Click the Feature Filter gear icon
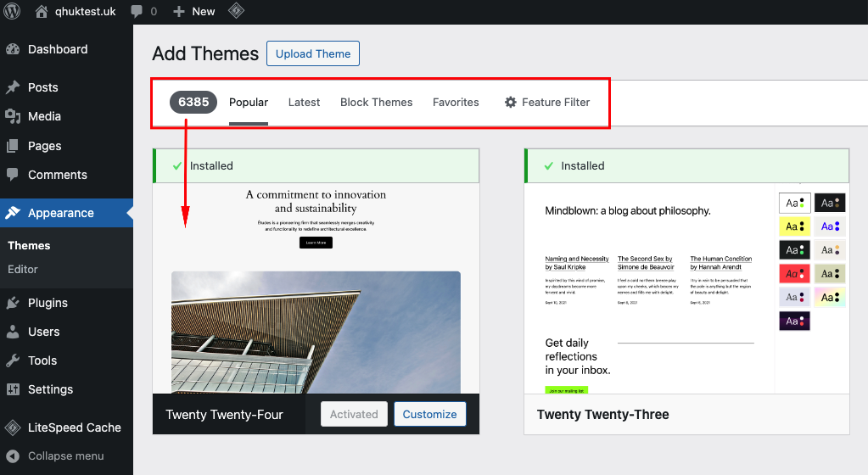 [511, 103]
